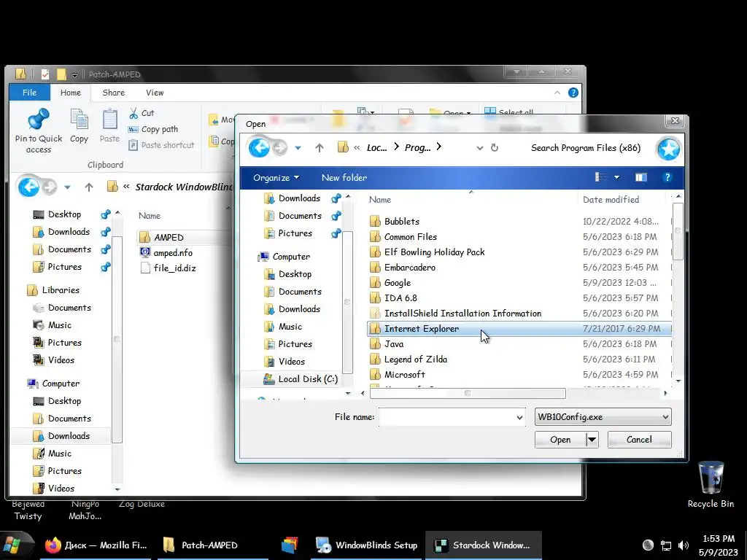Click the Up arrow in Open dialog
This screenshot has width=747, height=560.
coord(320,148)
